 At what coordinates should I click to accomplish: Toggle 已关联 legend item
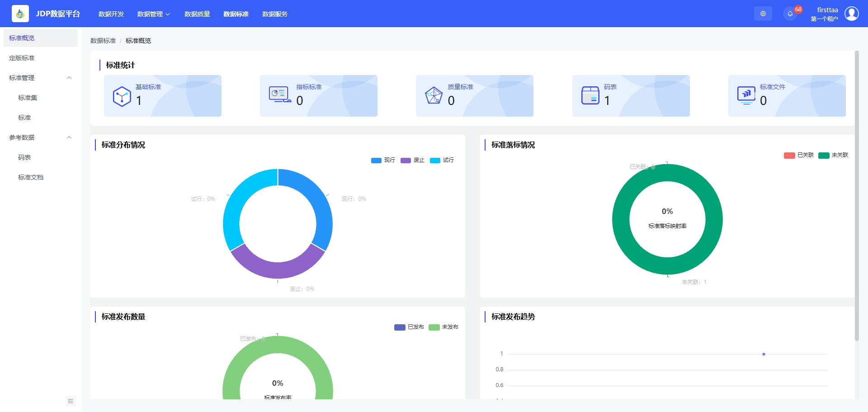(x=798, y=155)
